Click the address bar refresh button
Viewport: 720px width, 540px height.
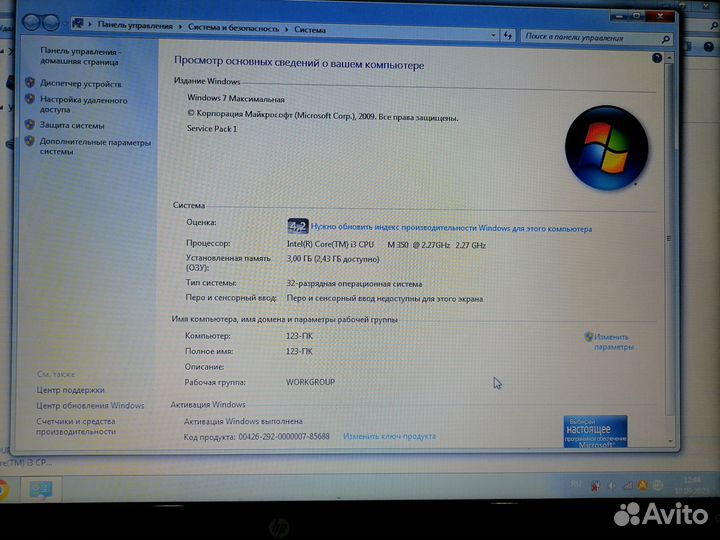(x=507, y=35)
